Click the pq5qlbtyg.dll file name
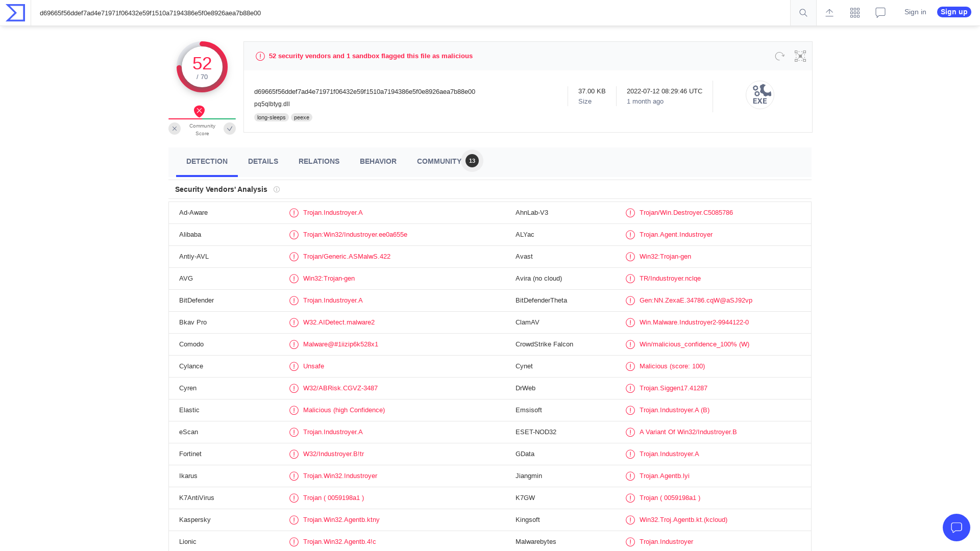Image resolution: width=980 pixels, height=551 pixels. pos(272,104)
